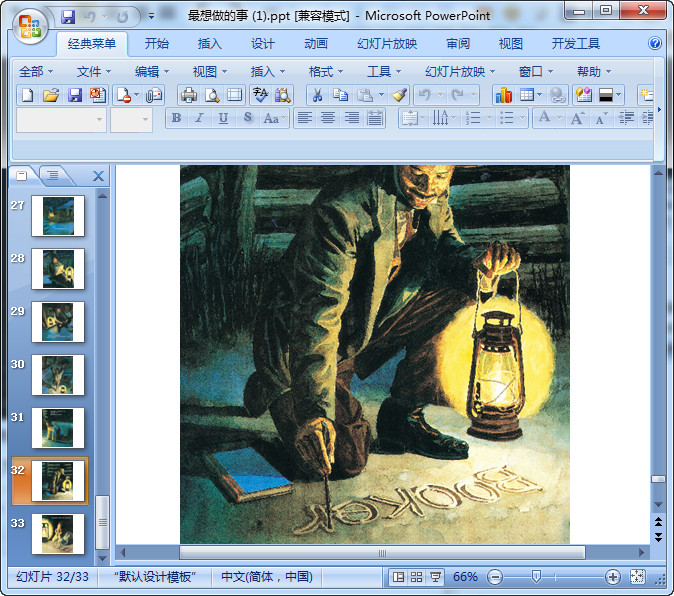674x596 pixels.
Task: Click the increase font size icon
Action: click(577, 118)
